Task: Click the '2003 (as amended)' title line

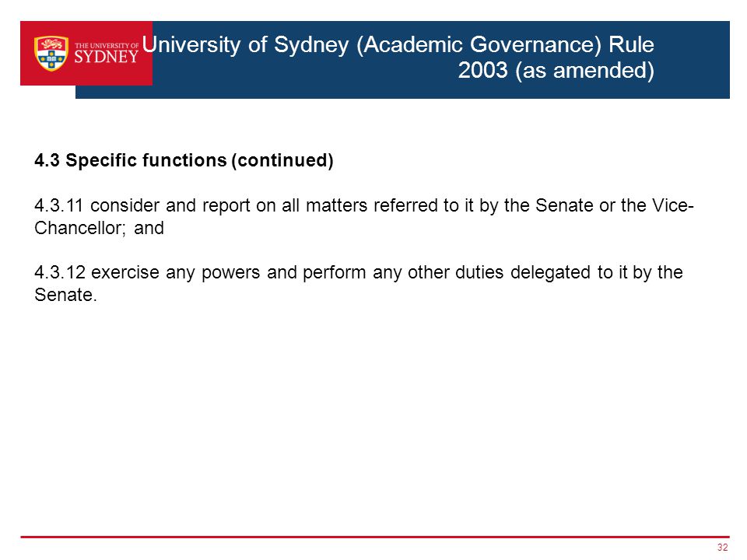Action: point(556,70)
